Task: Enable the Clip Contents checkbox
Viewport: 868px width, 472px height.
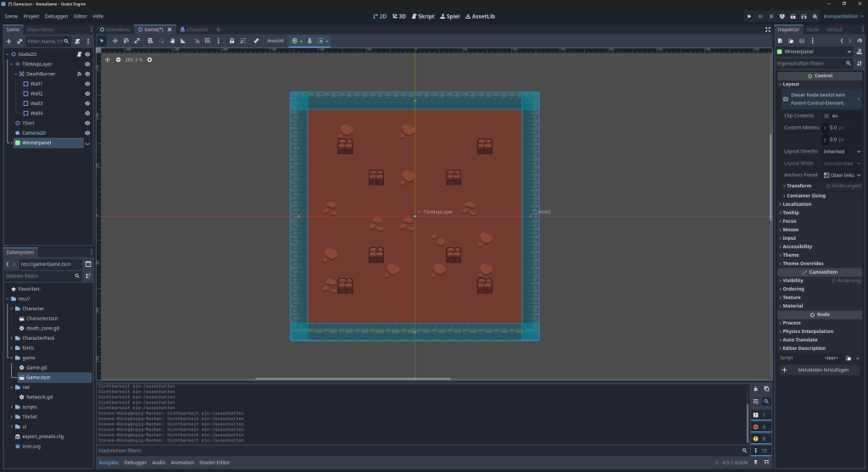Action: pyautogui.click(x=826, y=116)
